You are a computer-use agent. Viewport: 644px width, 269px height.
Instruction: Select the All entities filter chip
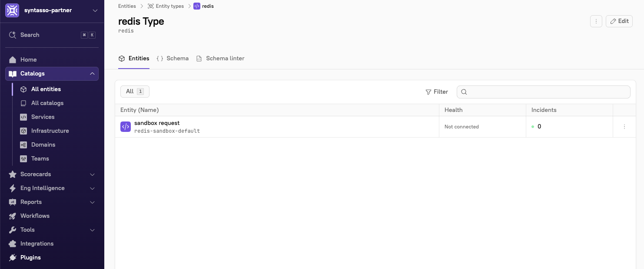coord(135,92)
